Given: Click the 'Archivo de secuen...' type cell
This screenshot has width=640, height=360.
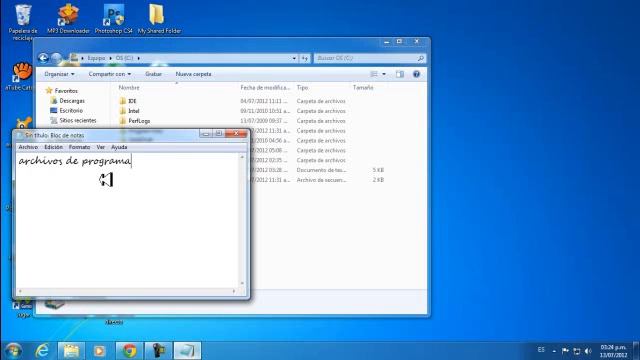Looking at the screenshot, I should pos(321,180).
